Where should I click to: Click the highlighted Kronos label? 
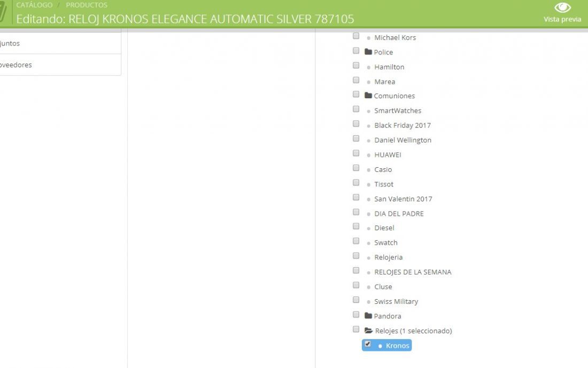[x=398, y=346]
